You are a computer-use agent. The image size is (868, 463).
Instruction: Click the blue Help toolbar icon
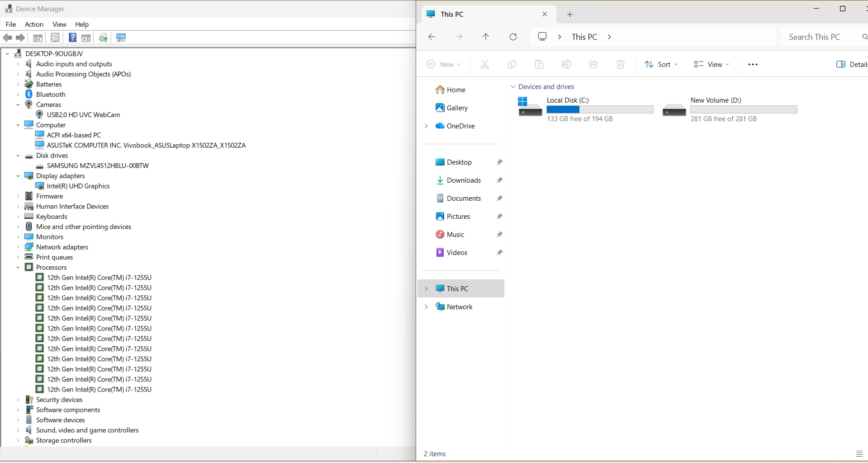[72, 38]
